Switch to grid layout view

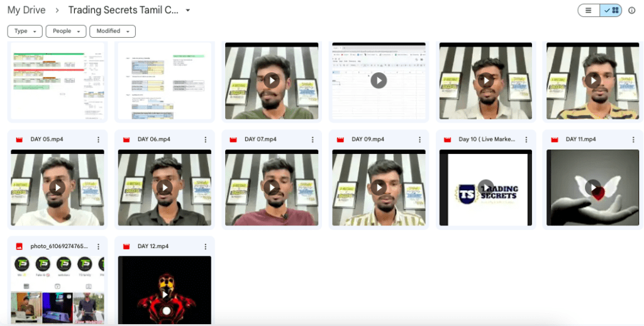click(x=611, y=11)
